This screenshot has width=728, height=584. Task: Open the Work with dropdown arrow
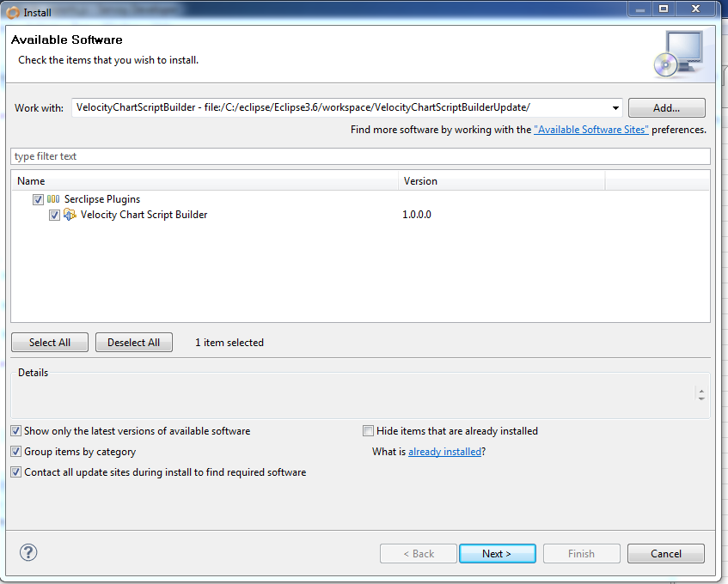click(x=615, y=108)
